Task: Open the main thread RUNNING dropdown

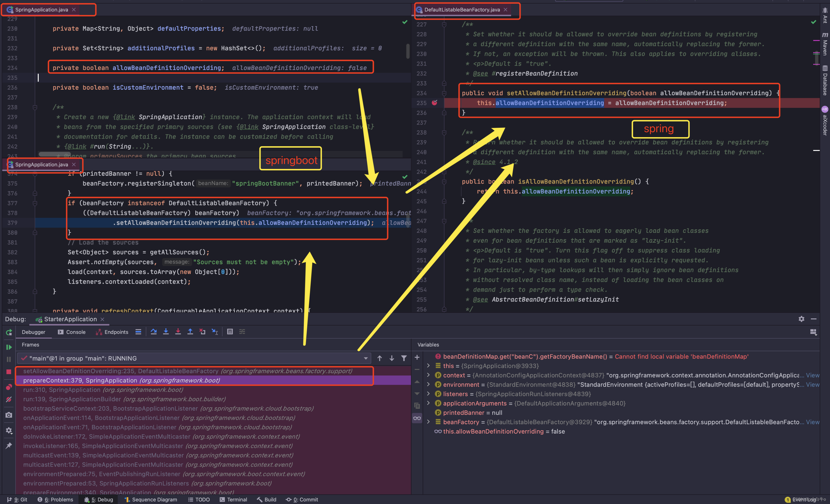Action: 366,358
